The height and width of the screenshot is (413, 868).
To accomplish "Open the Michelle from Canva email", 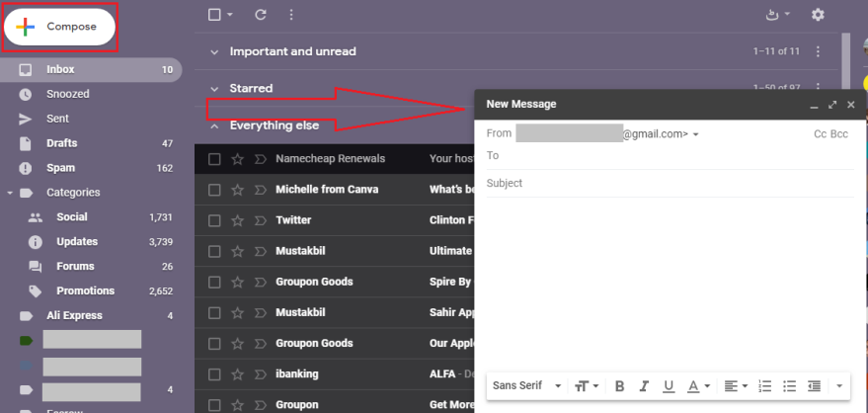I will tap(335, 190).
